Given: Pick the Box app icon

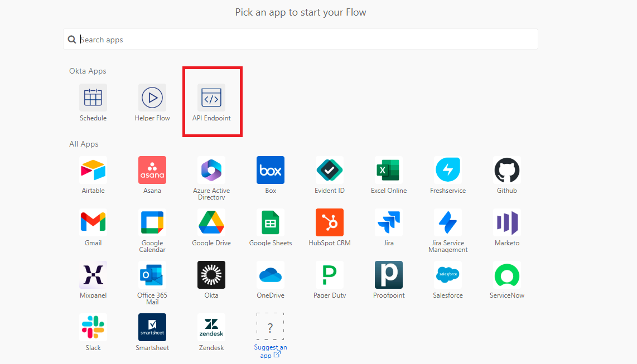Looking at the screenshot, I should [271, 170].
